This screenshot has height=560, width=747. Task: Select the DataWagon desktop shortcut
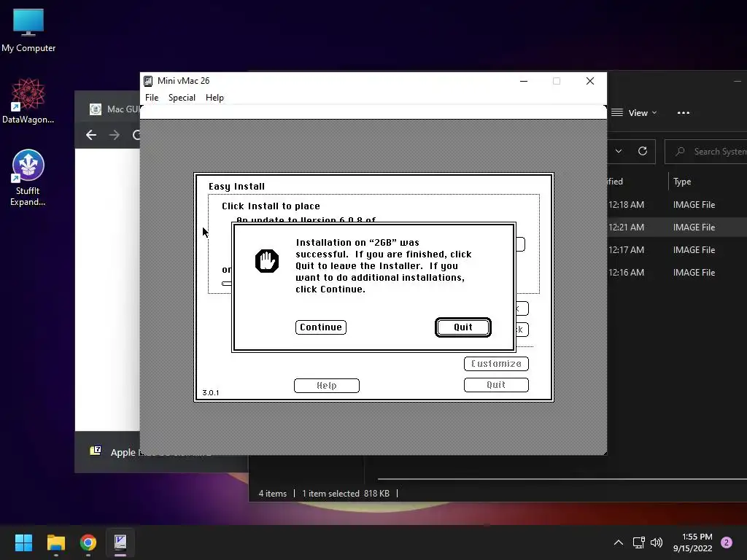pyautogui.click(x=28, y=101)
